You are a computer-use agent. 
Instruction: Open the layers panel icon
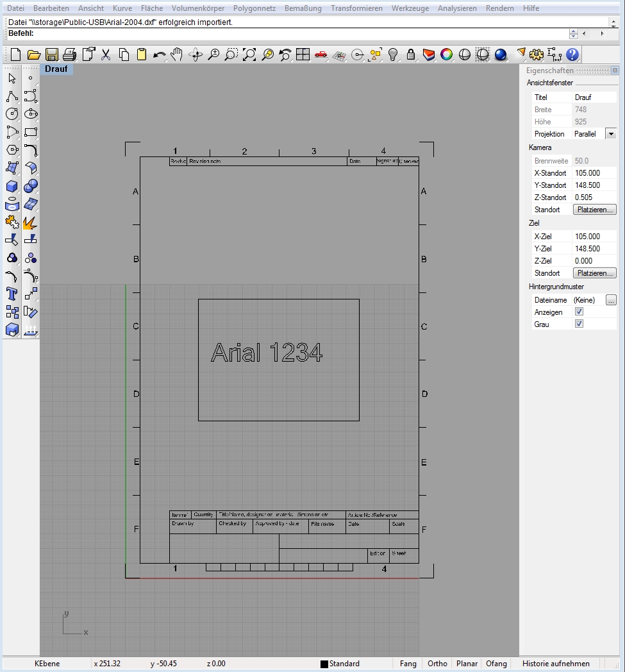pyautogui.click(x=429, y=55)
